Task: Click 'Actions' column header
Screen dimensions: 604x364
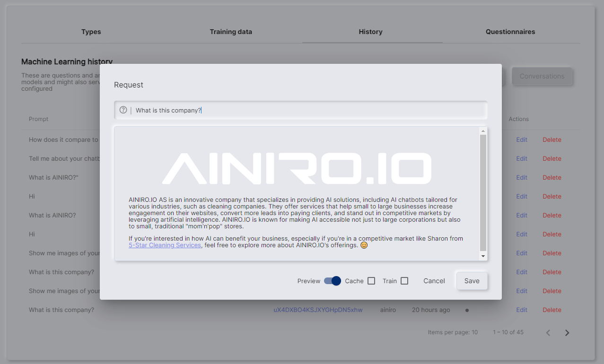Action: click(519, 119)
